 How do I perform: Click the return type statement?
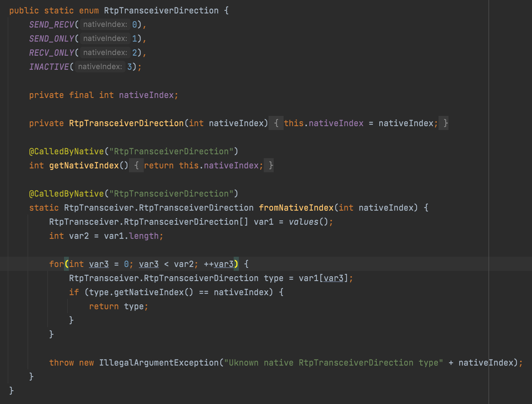click(x=118, y=306)
